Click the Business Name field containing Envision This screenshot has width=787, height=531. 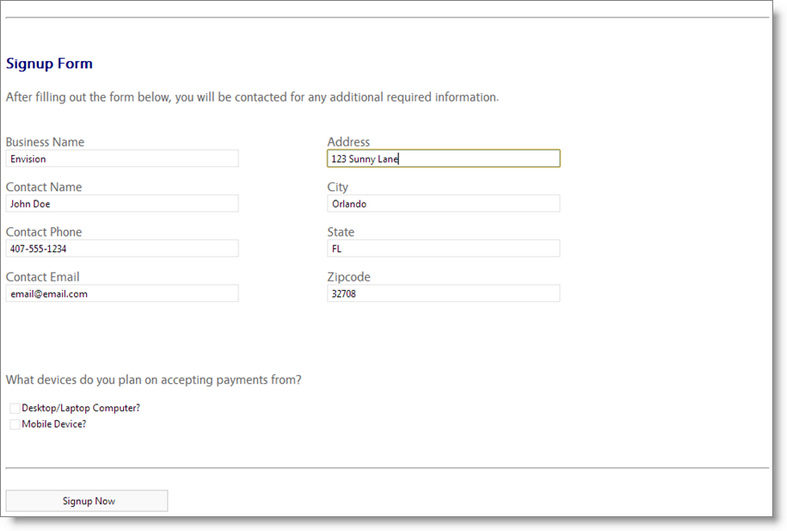pos(122,159)
